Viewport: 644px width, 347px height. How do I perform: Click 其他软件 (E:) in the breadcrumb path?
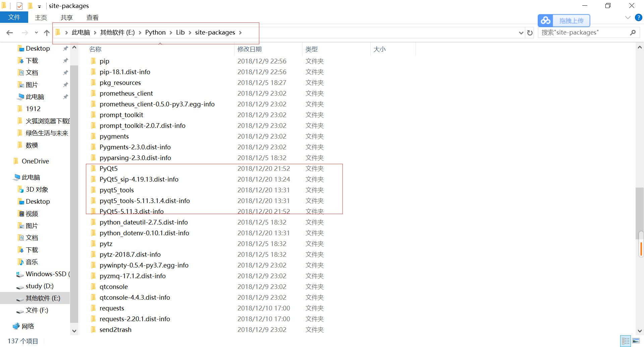click(117, 33)
